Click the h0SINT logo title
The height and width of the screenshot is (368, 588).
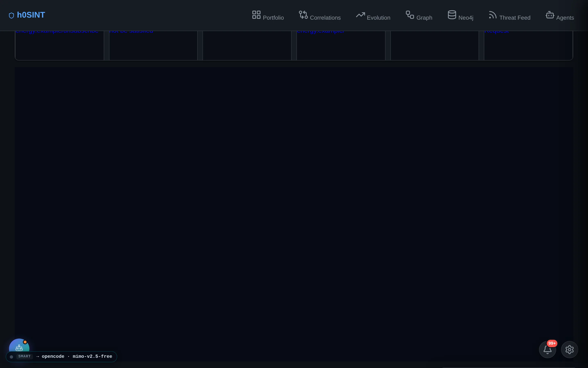[x=31, y=15]
